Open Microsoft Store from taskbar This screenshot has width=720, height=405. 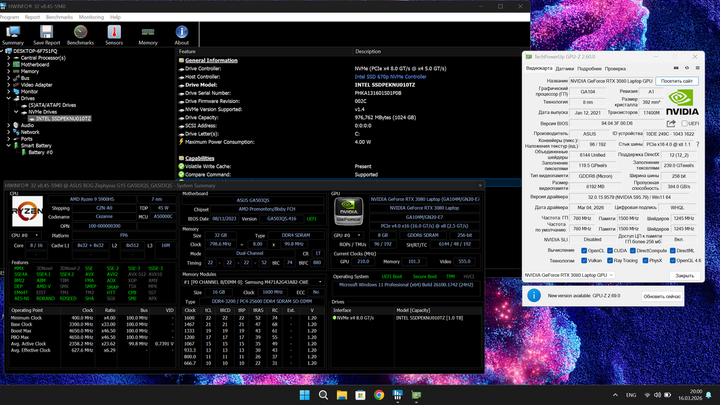(x=360, y=395)
